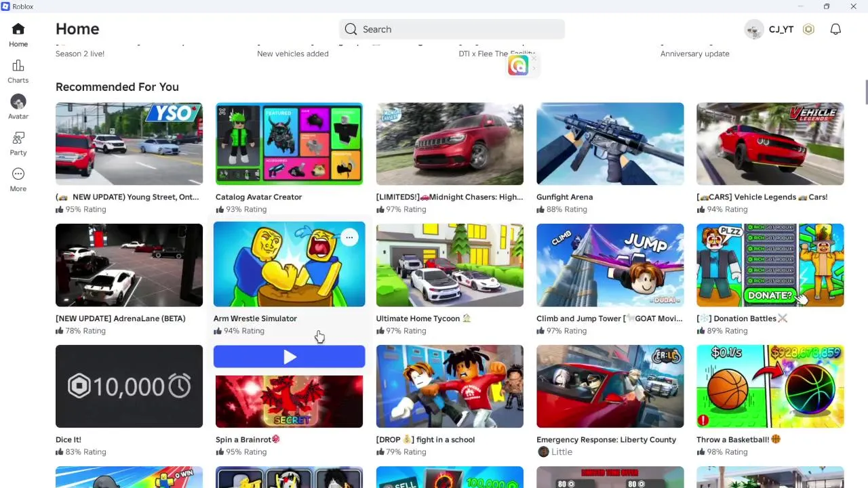868x488 pixels.
Task: Click the Dice It! title
Action: click(68, 439)
